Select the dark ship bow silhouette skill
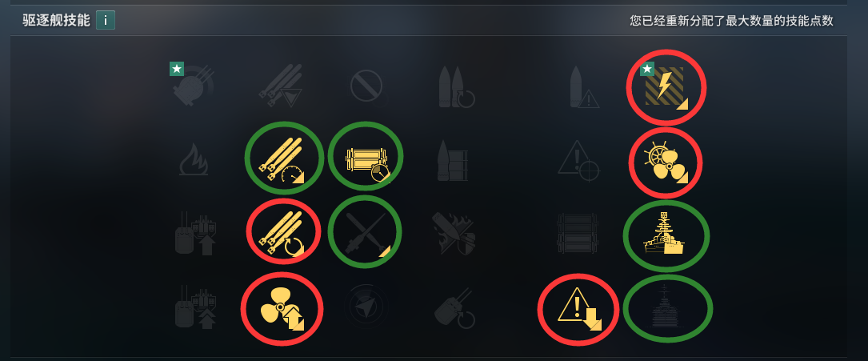This screenshot has height=361, width=868. tap(666, 309)
